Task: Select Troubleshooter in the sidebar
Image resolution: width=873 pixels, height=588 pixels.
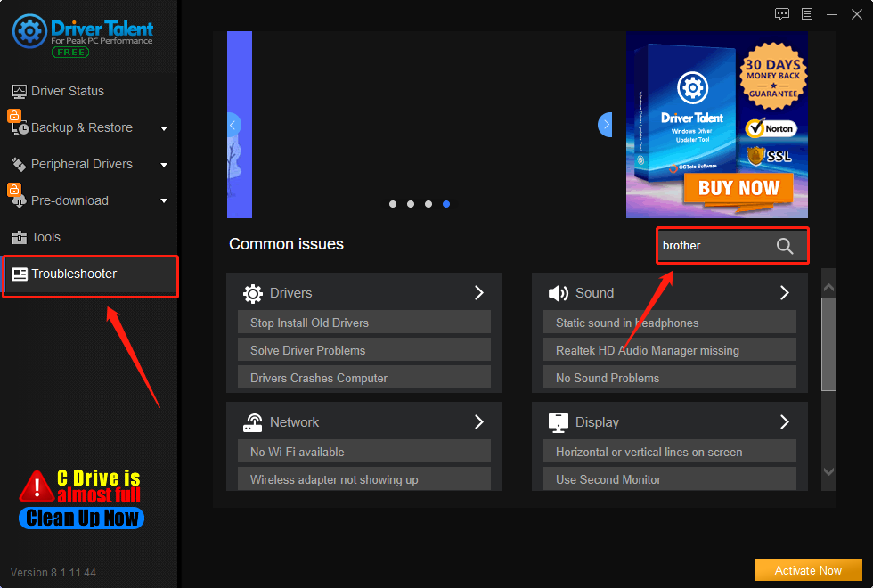Action: pos(90,274)
